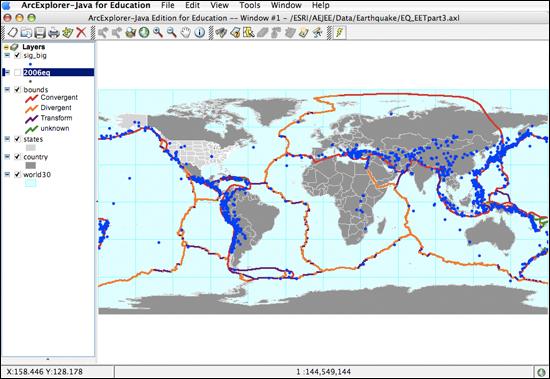Select the Identify info tool
This screenshot has height=379, width=550.
click(200, 33)
